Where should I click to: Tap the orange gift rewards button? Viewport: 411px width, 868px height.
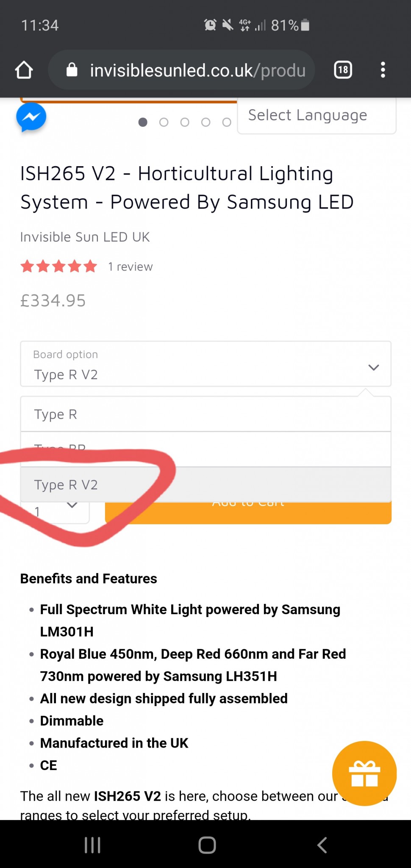coord(364,773)
